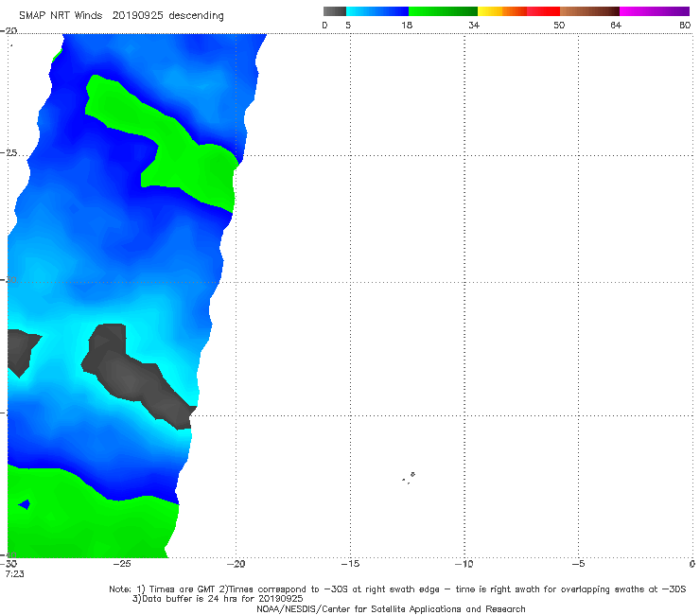The width and height of the screenshot is (700, 615).
Task: Click the longitude label '-10' on the bottom axis
Action: (464, 564)
